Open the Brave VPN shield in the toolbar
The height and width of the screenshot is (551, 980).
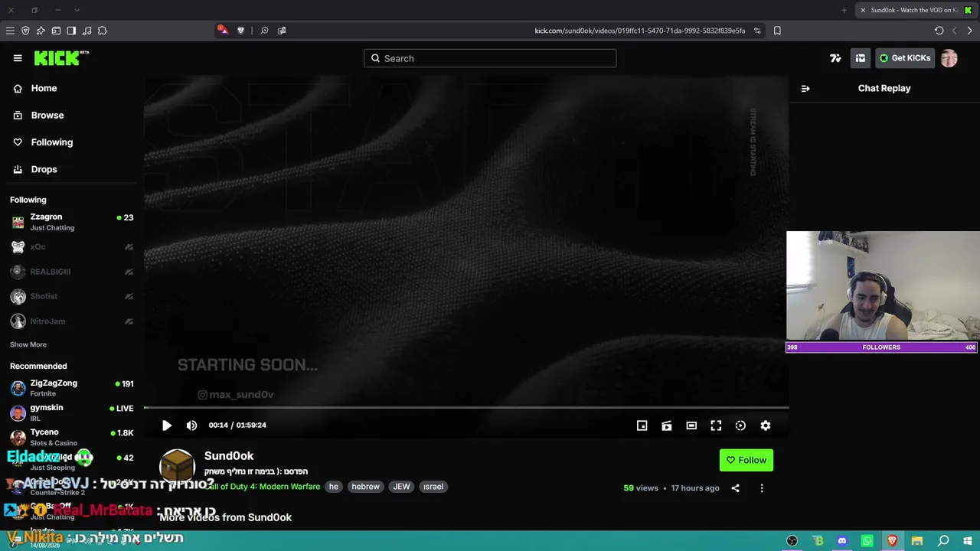coord(25,31)
